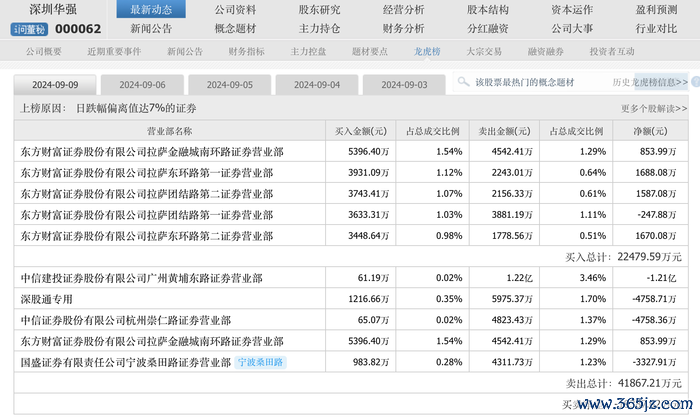This screenshot has width=700, height=419.
Task: Open the 最新动态 tab
Action: pos(151,9)
